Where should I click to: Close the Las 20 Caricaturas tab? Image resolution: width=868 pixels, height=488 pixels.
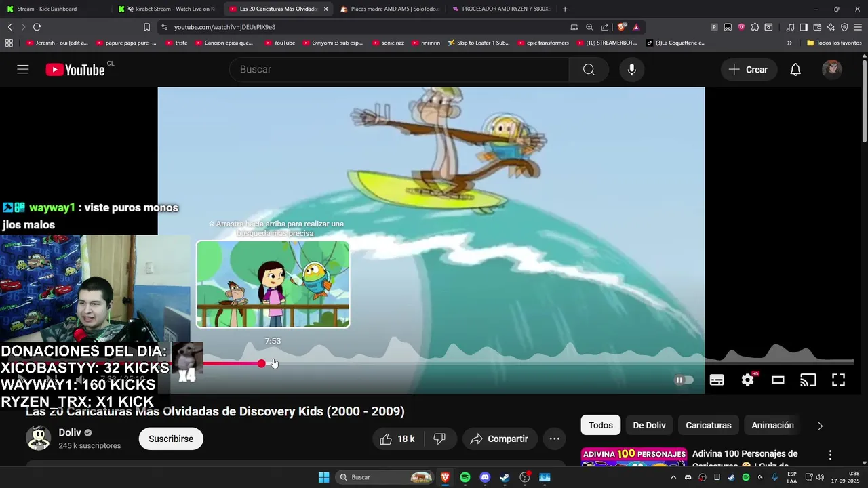pyautogui.click(x=325, y=9)
